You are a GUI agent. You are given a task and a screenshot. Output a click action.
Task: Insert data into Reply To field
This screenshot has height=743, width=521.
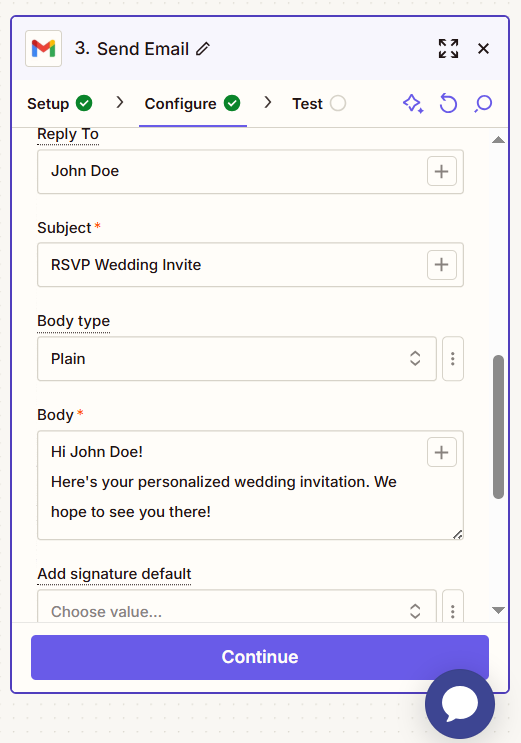tap(441, 171)
